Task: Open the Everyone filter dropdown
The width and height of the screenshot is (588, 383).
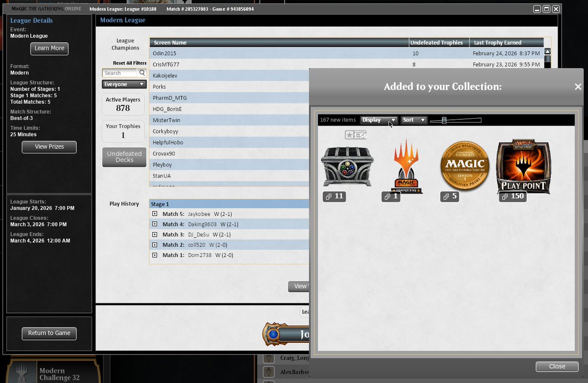Action: pyautogui.click(x=124, y=84)
